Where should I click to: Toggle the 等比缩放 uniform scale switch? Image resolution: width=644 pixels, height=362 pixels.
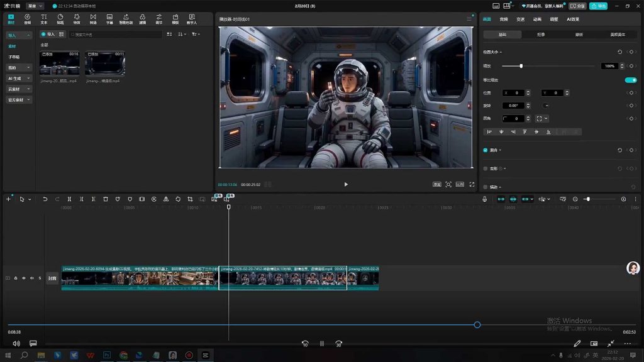[631, 80]
